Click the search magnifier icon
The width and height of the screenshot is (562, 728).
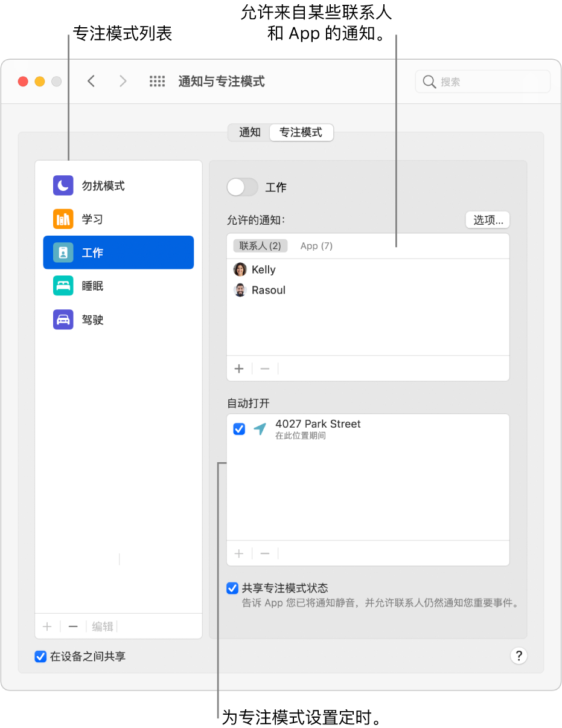click(429, 82)
